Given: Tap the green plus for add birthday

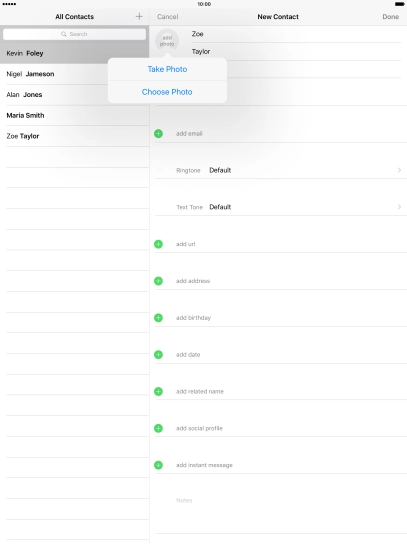Looking at the screenshot, I should (x=158, y=318).
